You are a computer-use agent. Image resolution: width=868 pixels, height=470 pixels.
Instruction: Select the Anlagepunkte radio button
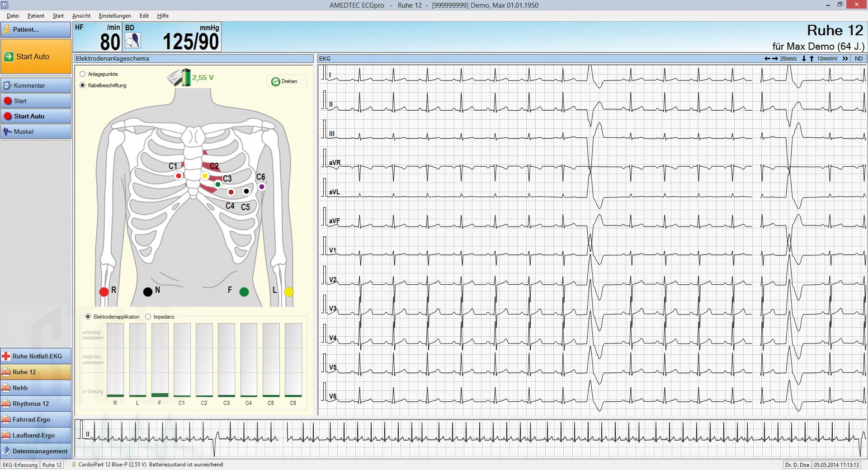pos(83,74)
